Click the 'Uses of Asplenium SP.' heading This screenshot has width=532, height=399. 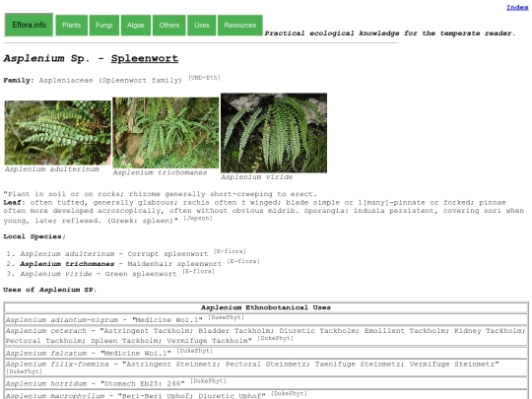coord(50,290)
